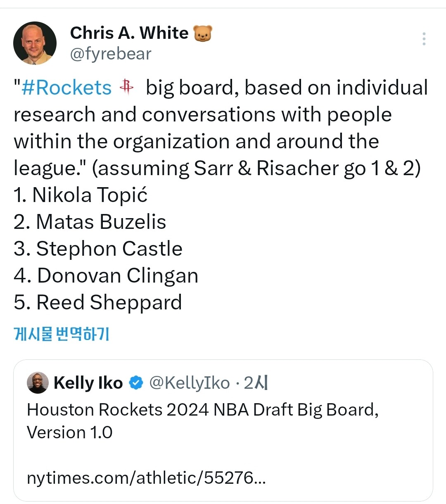
Task: Click the Kelly Iko display name
Action: point(88,383)
